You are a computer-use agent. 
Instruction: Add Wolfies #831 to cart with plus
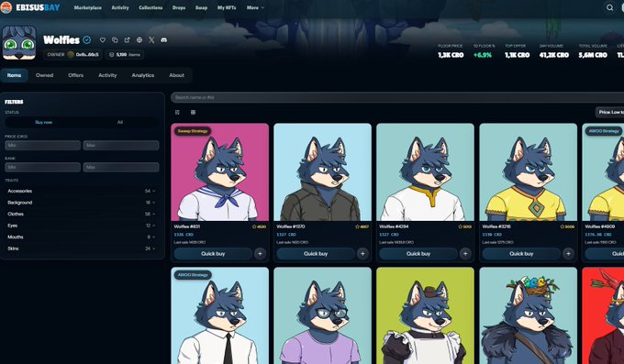(260, 253)
